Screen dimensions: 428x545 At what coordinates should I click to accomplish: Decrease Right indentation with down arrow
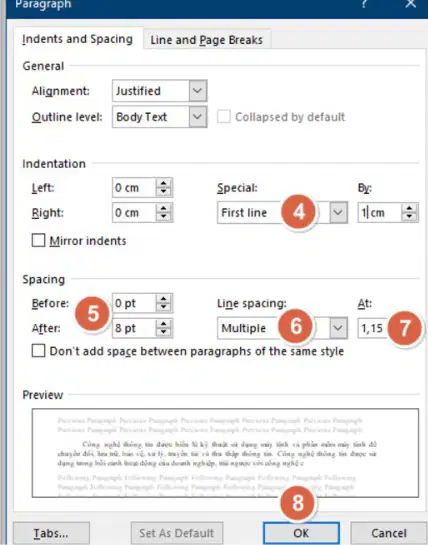(x=163, y=217)
